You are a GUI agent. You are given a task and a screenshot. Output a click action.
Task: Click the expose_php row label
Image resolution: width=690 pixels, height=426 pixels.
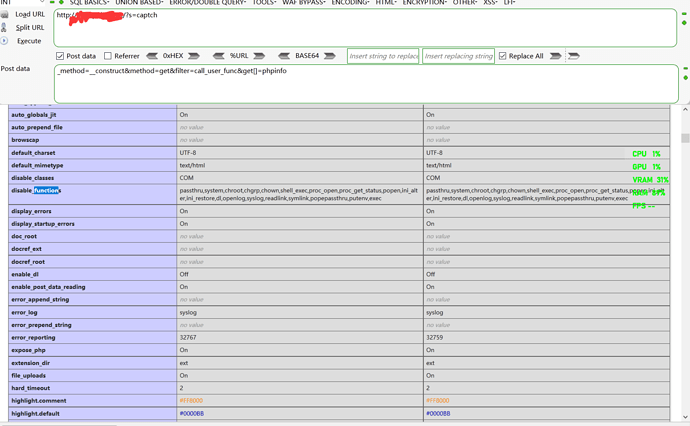pyautogui.click(x=28, y=350)
